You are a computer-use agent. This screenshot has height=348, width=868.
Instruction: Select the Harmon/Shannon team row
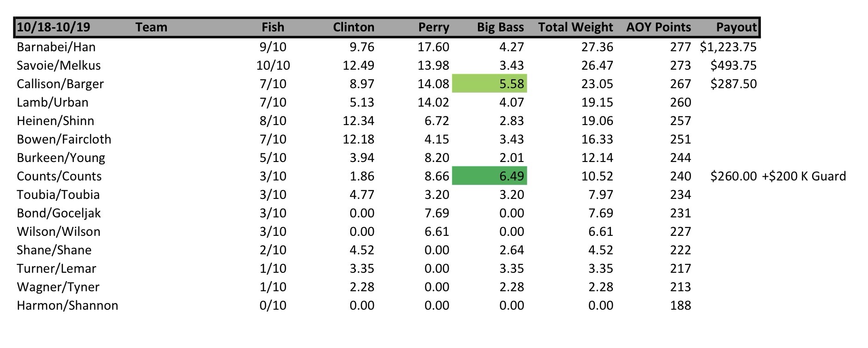tap(67, 305)
